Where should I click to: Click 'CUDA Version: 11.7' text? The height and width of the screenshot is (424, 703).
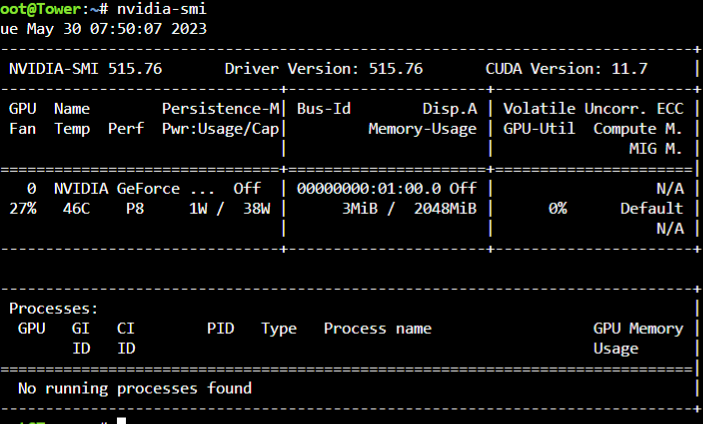click(x=567, y=69)
